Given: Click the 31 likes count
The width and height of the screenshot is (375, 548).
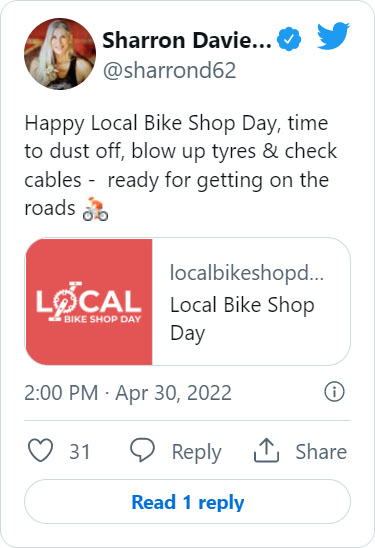Looking at the screenshot, I should (x=80, y=451).
